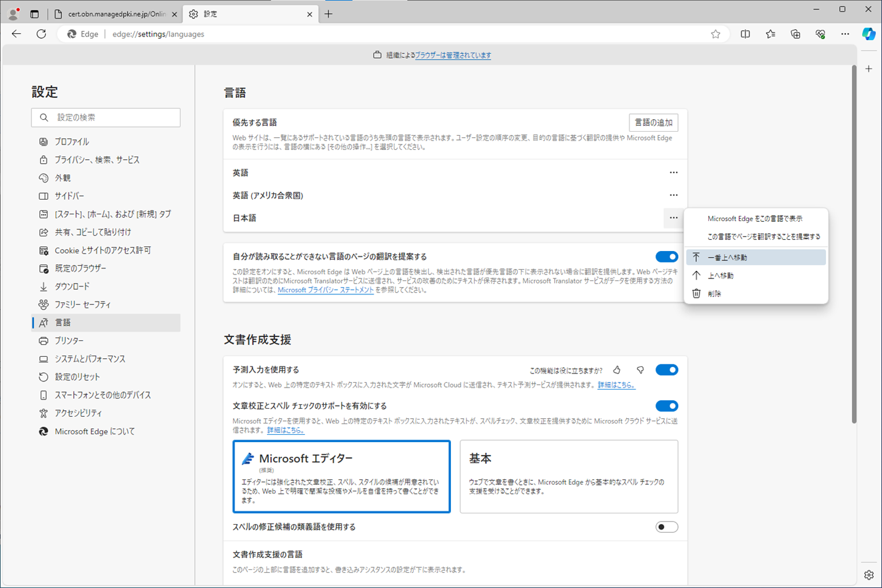
Task: Toggle the tab actions menu icon
Action: [35, 14]
